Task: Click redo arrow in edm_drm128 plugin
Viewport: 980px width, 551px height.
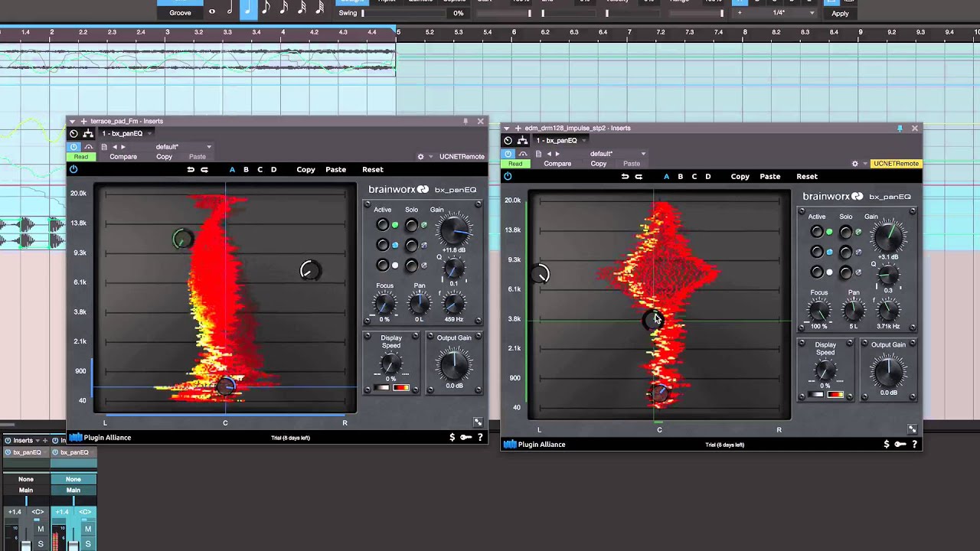Action: point(639,176)
